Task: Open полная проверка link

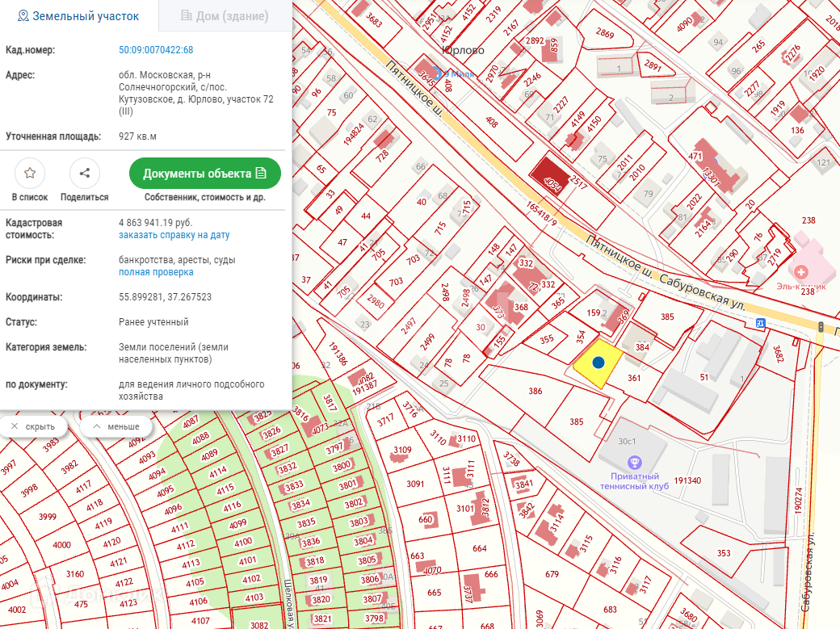Action: 156,272
